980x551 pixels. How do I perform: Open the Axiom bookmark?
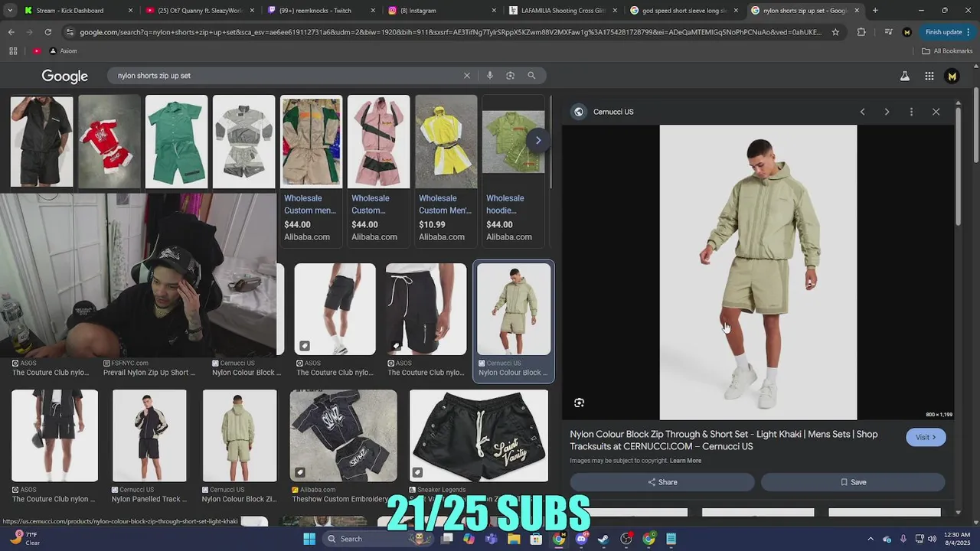point(63,51)
